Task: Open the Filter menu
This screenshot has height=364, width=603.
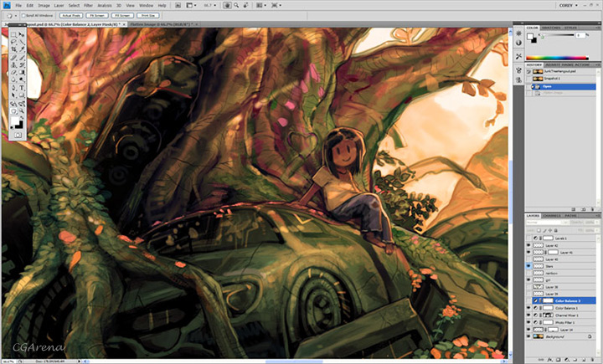Action: (x=89, y=5)
